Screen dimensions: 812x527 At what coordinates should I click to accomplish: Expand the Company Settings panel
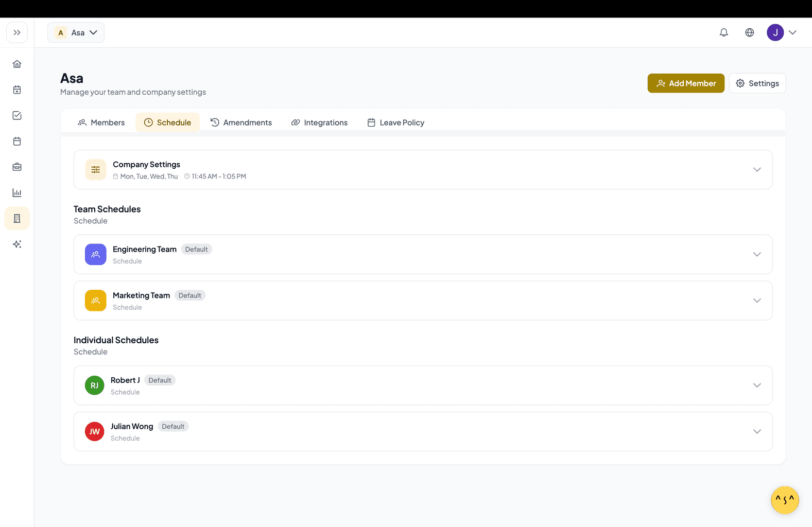pyautogui.click(x=756, y=169)
